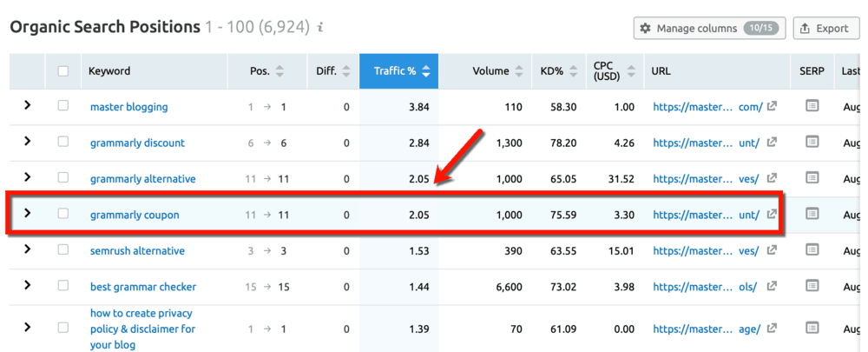Expand the grammarly alternative row
The height and width of the screenshot is (352, 868).
(27, 177)
